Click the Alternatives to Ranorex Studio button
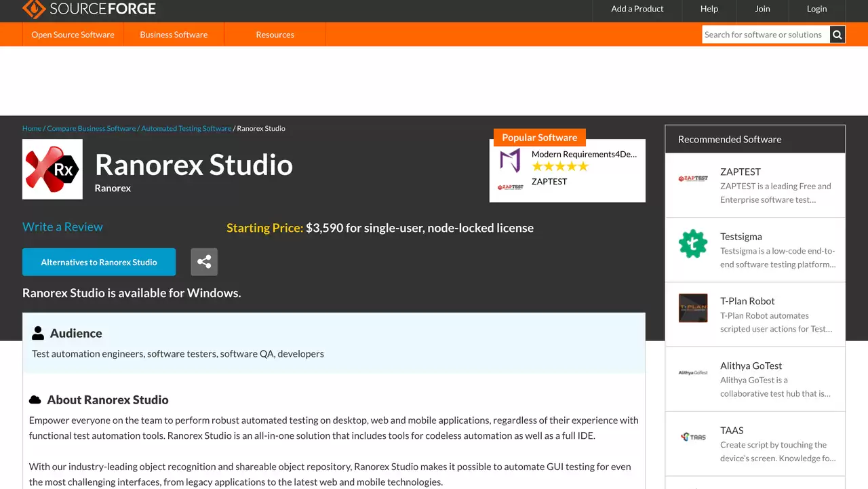Viewport: 868px width, 489px height. click(99, 262)
